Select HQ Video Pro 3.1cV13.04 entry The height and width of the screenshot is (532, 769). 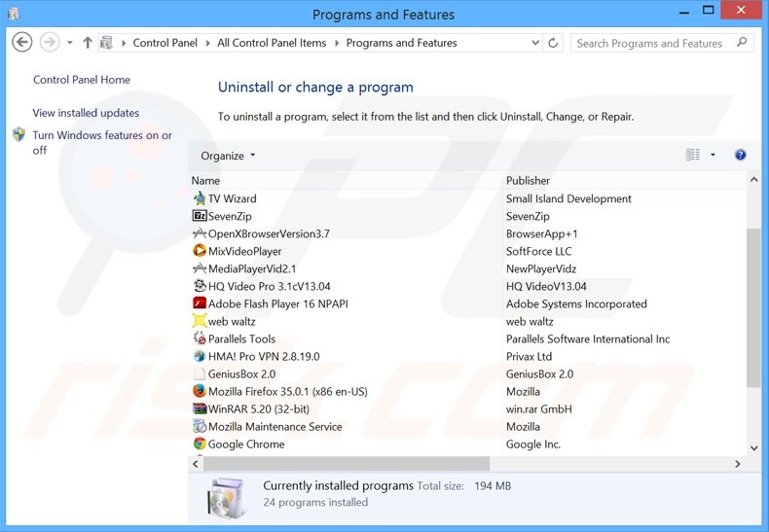pyautogui.click(x=270, y=286)
